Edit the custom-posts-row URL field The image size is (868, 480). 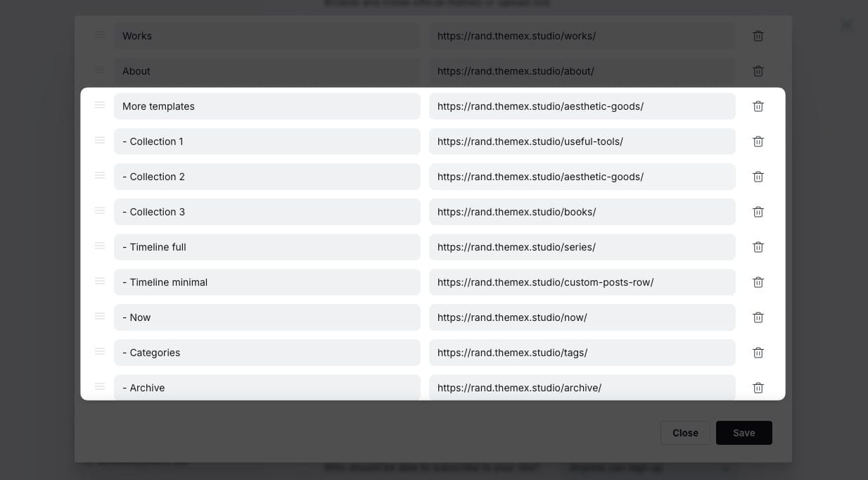point(582,282)
